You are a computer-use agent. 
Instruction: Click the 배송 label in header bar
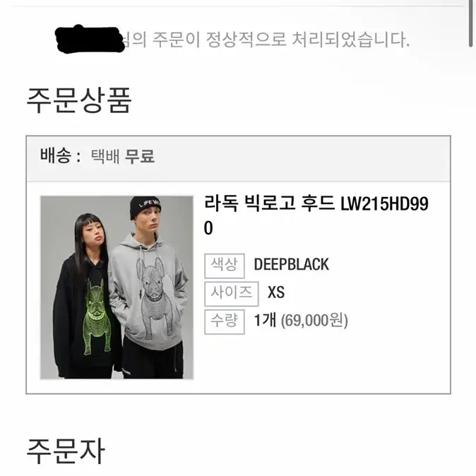[x=56, y=156]
